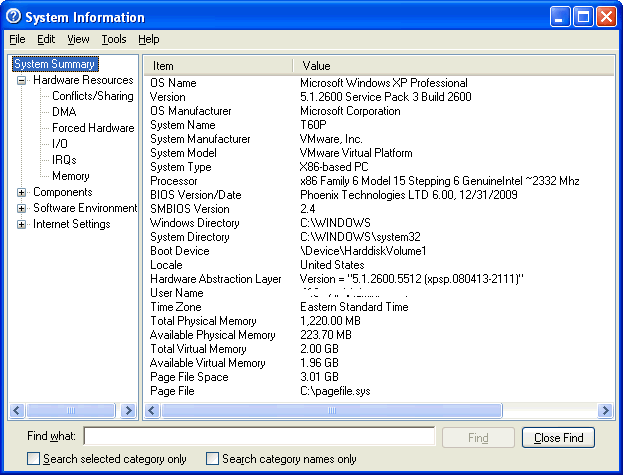Click the Find what input field

tap(259, 436)
